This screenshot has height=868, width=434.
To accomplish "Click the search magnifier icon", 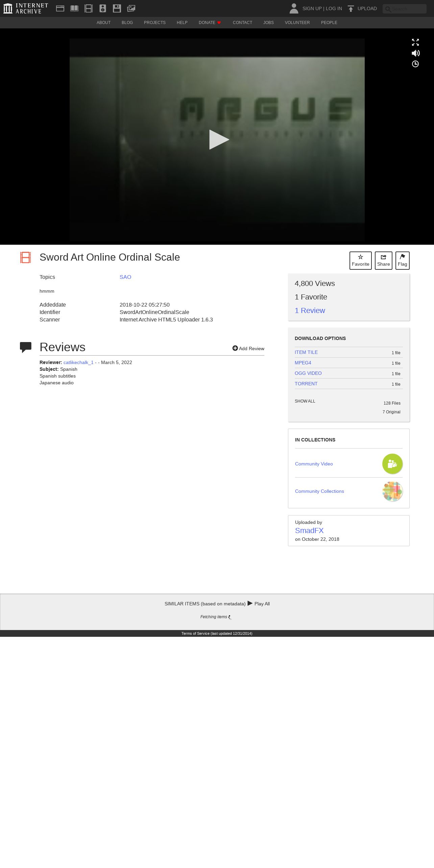I will click(388, 9).
